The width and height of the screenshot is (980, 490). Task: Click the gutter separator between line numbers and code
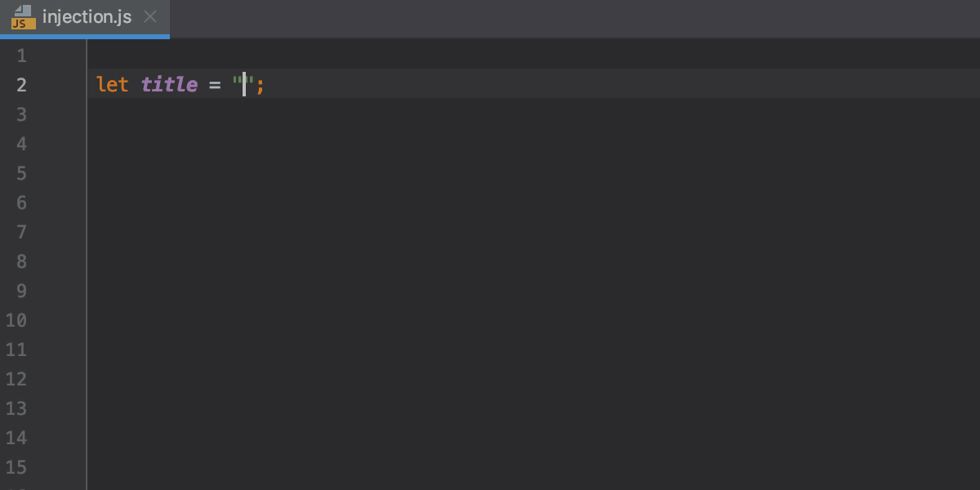pyautogui.click(x=87, y=245)
